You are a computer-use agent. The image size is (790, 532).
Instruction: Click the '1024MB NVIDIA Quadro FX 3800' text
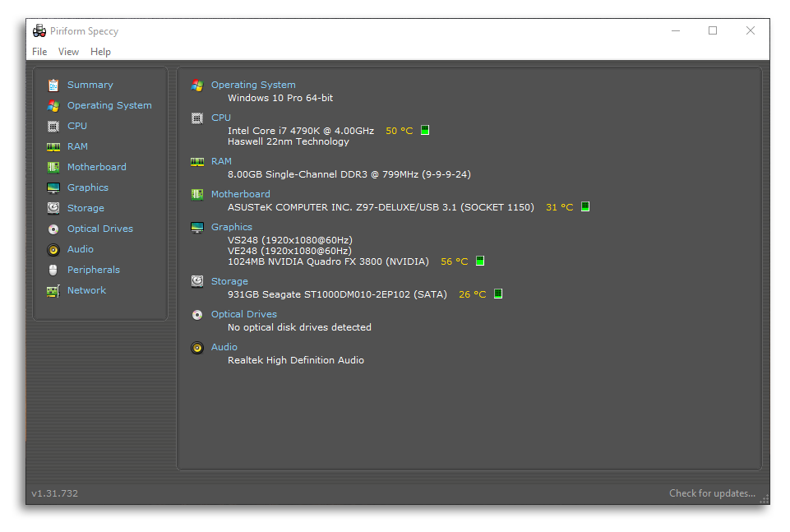tap(329, 262)
